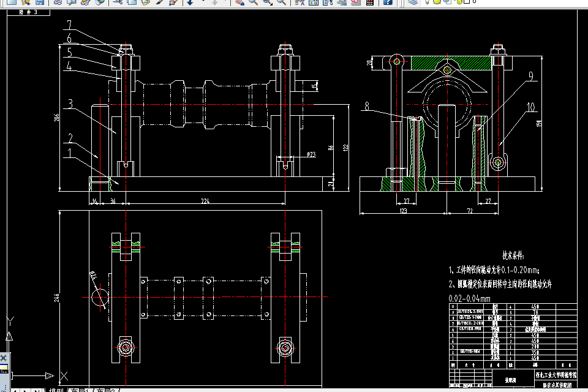Image resolution: width=588 pixels, height=392 pixels.
Task: Select the 72 dimension under side view
Action: click(x=470, y=211)
